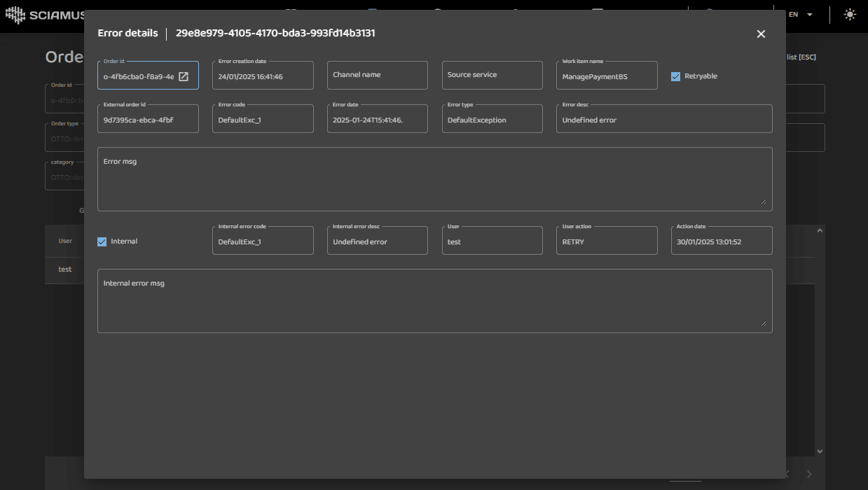Click the list [ESC] button
Image resolution: width=868 pixels, height=490 pixels.
point(801,57)
